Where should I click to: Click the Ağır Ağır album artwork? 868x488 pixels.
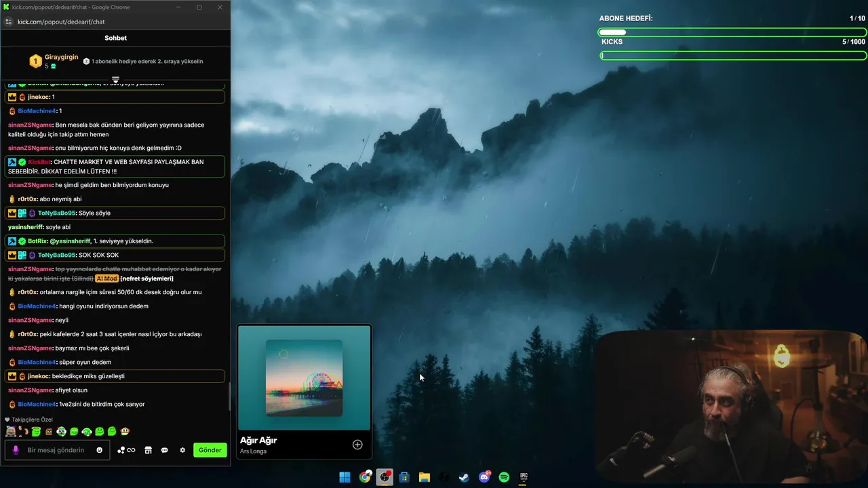(x=304, y=378)
